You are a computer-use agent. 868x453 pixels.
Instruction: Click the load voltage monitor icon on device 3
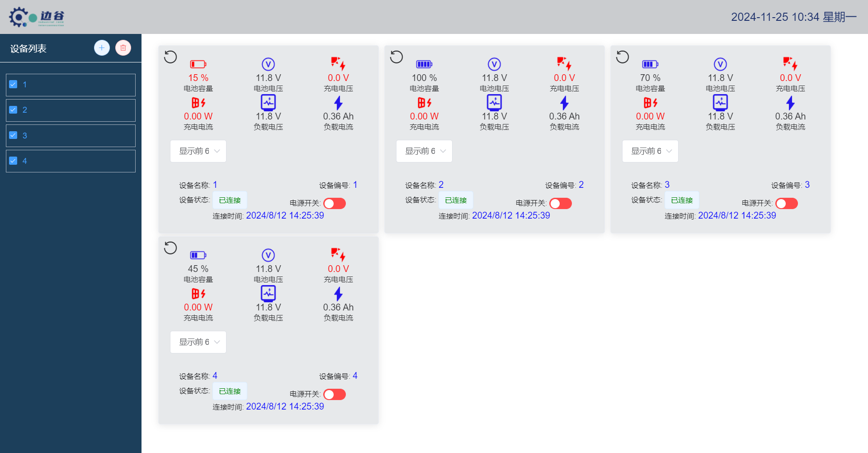[720, 103]
